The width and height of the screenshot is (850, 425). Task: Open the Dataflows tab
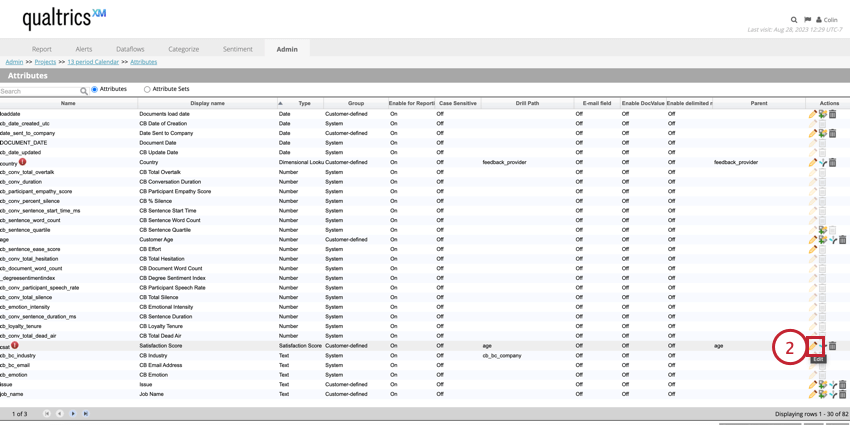(130, 49)
